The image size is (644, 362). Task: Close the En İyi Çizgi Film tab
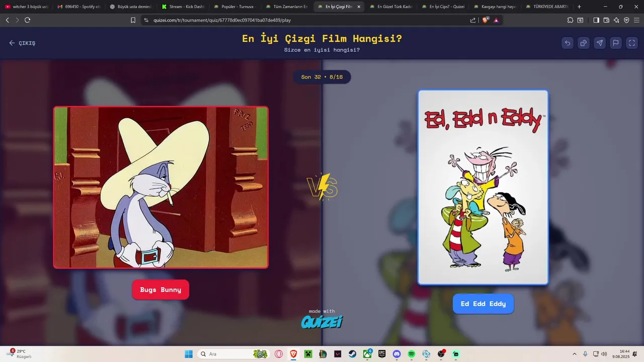pos(359,7)
